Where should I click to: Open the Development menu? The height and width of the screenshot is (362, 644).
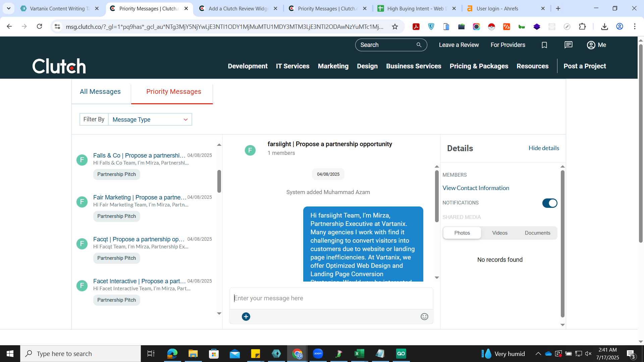[248, 66]
